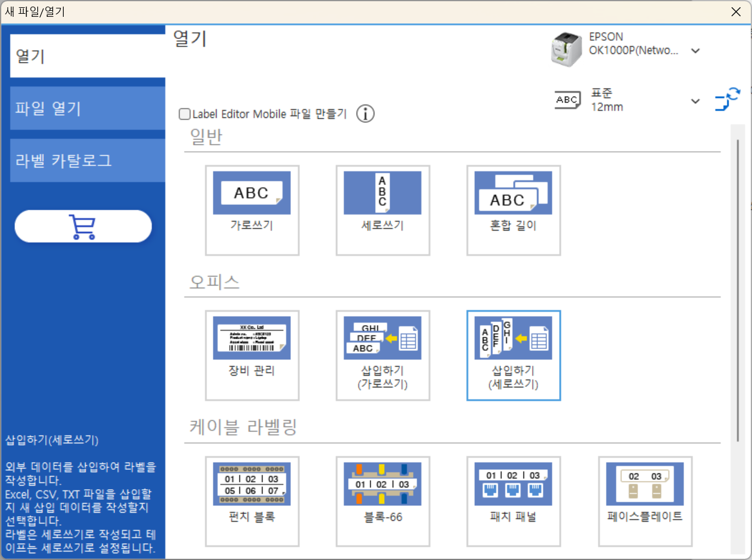
Task: Expand the 표준 12mm tape dropdown
Action: coord(695,101)
